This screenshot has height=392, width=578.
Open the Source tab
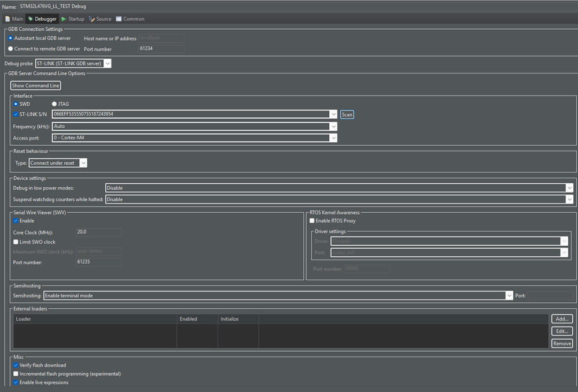100,19
